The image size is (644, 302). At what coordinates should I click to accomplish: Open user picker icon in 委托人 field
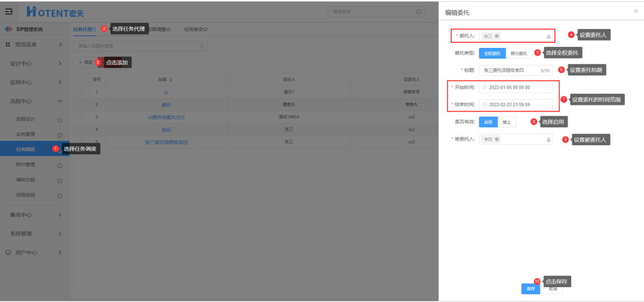click(x=548, y=36)
